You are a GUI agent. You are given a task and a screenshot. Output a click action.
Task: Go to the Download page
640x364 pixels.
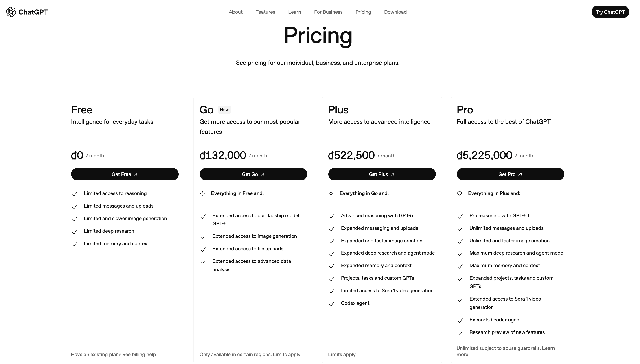pyautogui.click(x=395, y=12)
